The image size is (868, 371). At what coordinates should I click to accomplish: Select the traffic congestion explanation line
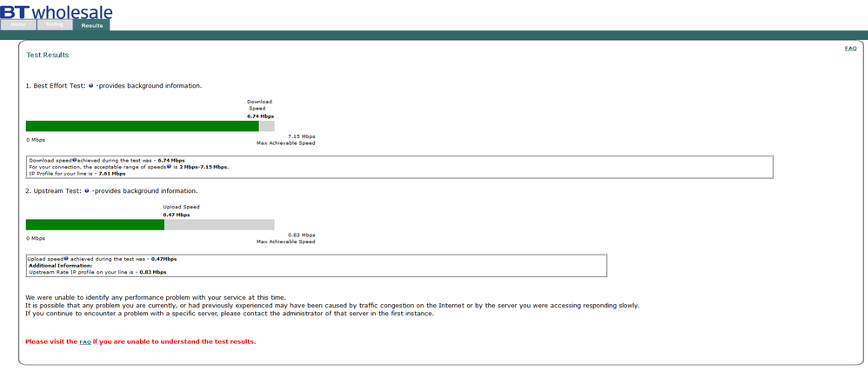point(332,306)
